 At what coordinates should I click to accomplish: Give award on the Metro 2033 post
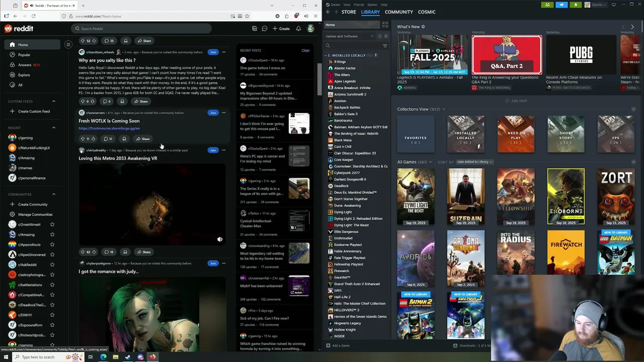tap(125, 252)
